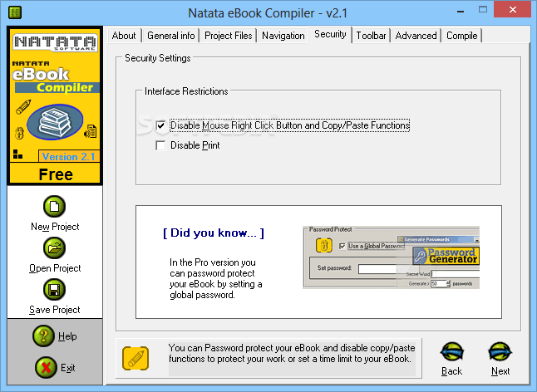Click the speaker document icon in banner
This screenshot has height=392, width=537.
(x=91, y=131)
